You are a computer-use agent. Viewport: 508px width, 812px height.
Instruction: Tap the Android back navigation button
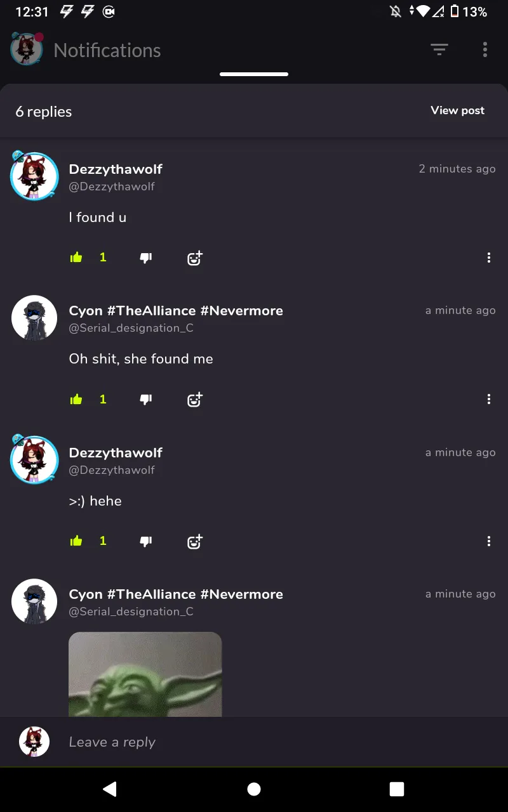[x=110, y=789]
